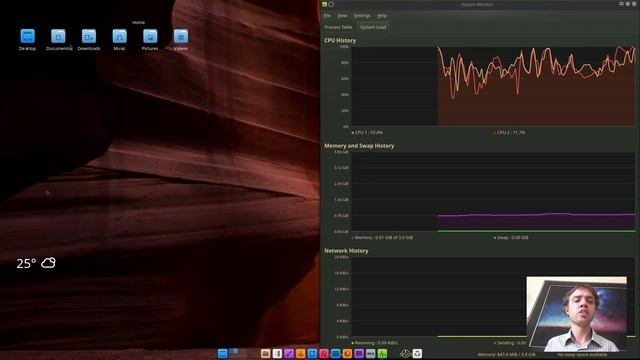
Task: Click the pie chart icon in the dock
Action: [x=405, y=353]
